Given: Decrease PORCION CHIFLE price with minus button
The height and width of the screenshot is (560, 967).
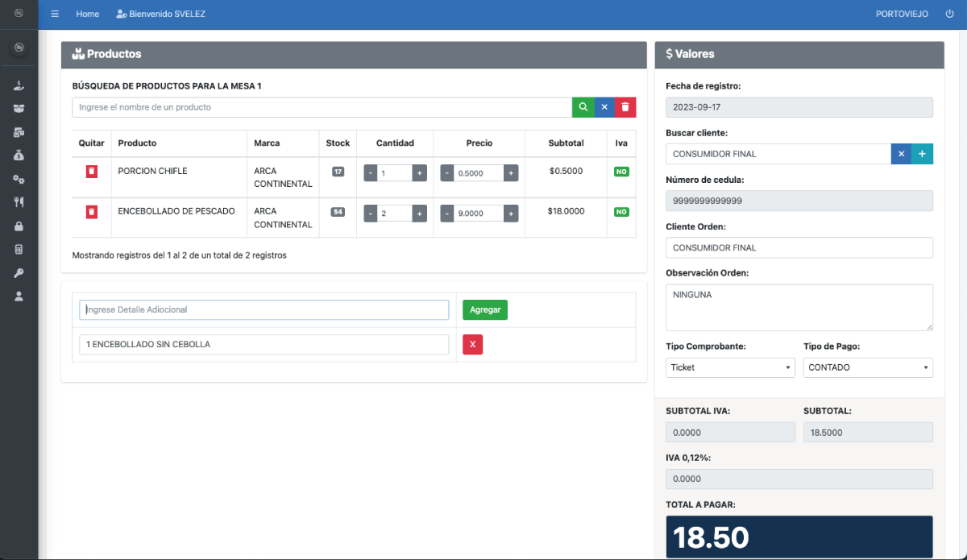Looking at the screenshot, I should coord(447,173).
